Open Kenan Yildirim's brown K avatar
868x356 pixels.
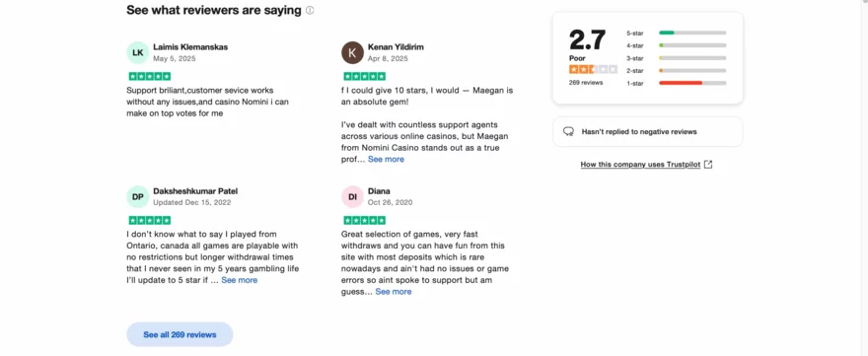click(353, 52)
